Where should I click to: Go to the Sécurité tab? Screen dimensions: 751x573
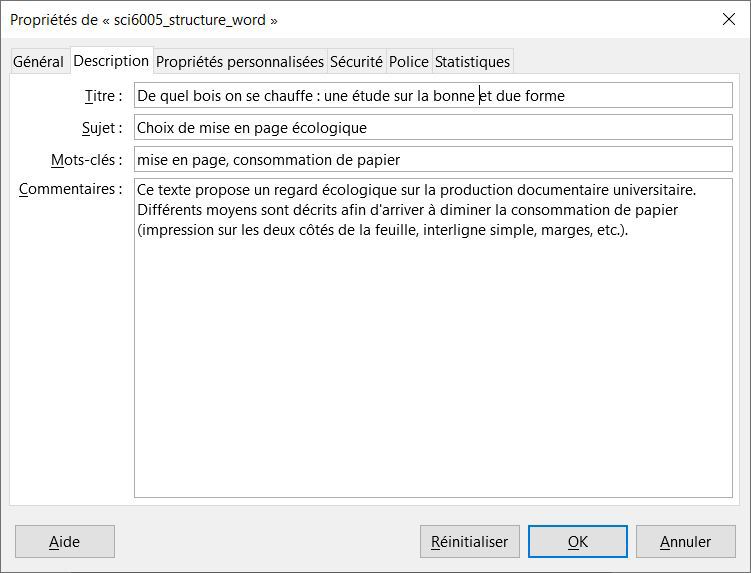coord(356,62)
